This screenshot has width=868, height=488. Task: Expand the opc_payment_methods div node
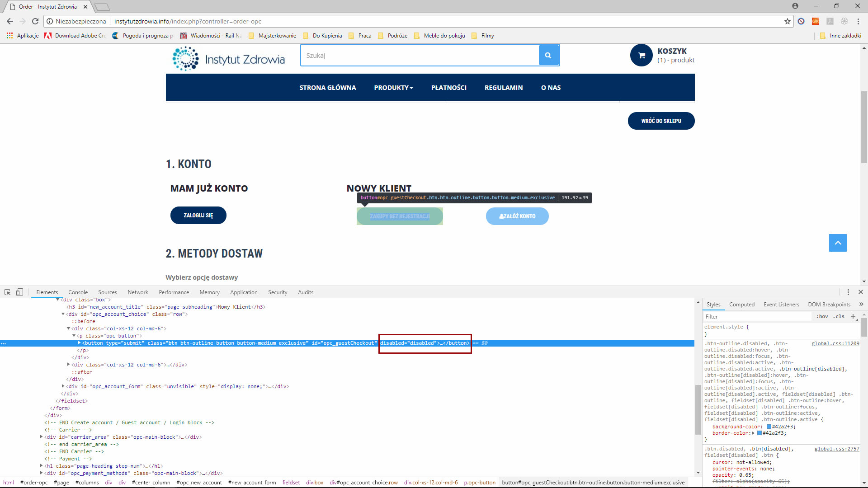pyautogui.click(x=42, y=473)
